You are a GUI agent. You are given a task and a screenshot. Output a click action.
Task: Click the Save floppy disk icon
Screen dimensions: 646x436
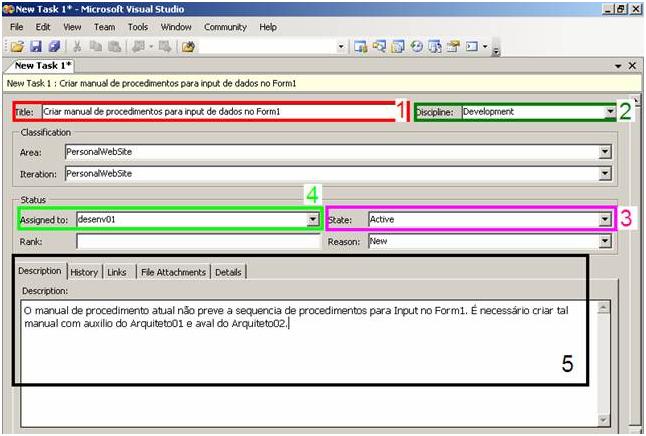click(x=33, y=46)
